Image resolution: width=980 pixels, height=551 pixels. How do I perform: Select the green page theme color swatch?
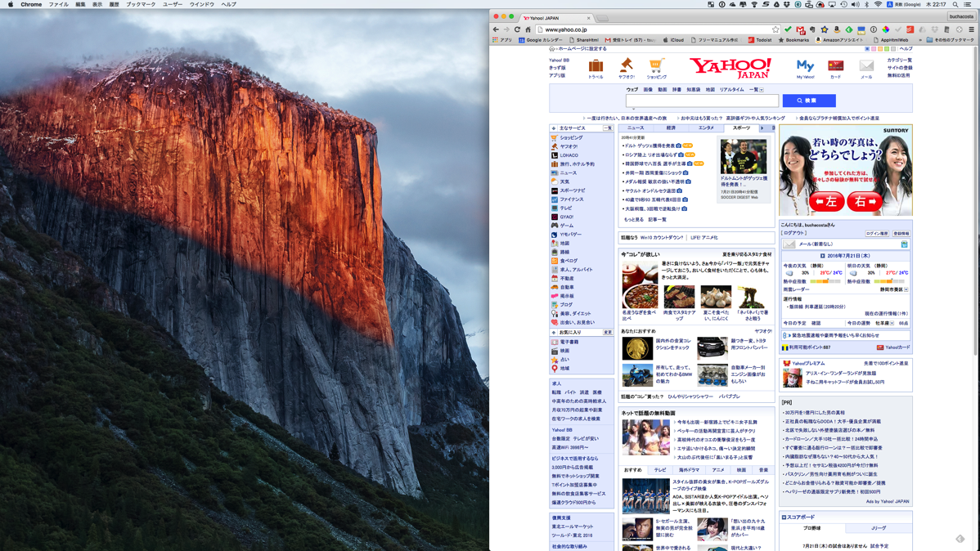886,49
